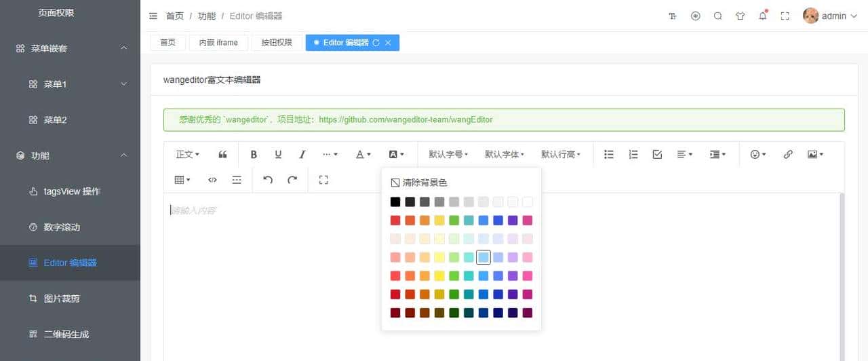Screen dimensions: 868x361
Task: Open the font size setting icon in header
Action: point(673,16)
